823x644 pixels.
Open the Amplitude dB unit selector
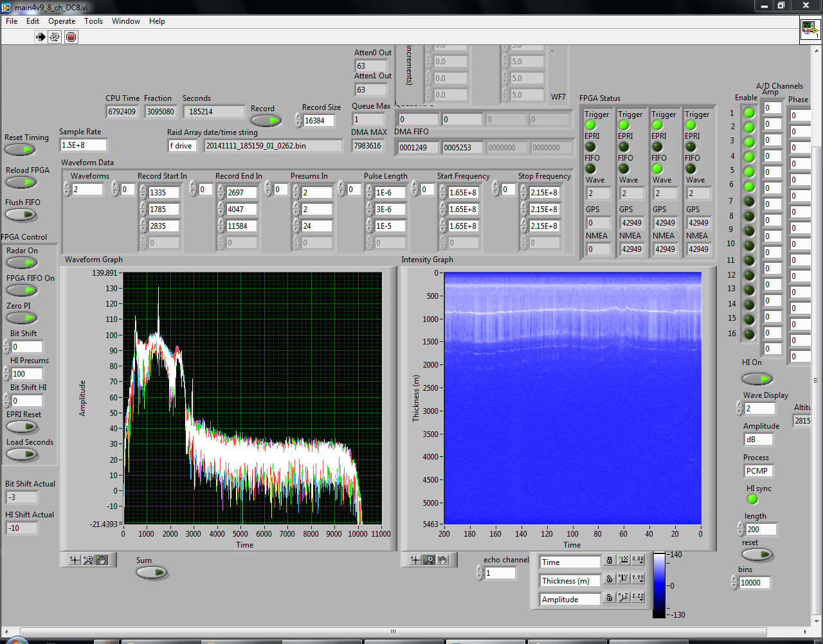coord(757,440)
